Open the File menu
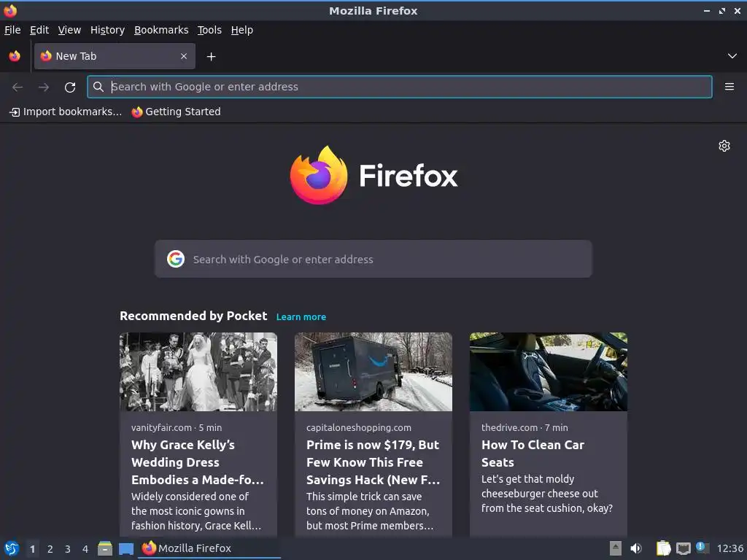Image resolution: width=747 pixels, height=560 pixels. click(12, 30)
